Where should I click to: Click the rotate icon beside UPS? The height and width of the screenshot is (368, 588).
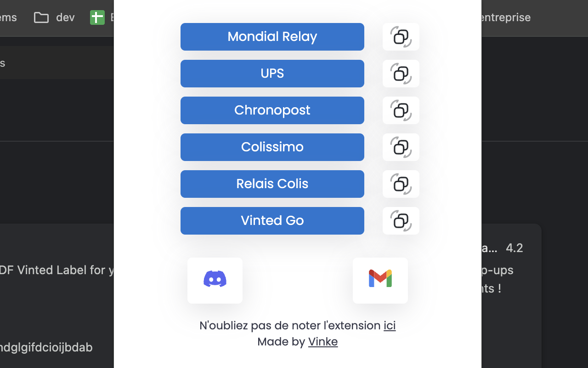401,74
